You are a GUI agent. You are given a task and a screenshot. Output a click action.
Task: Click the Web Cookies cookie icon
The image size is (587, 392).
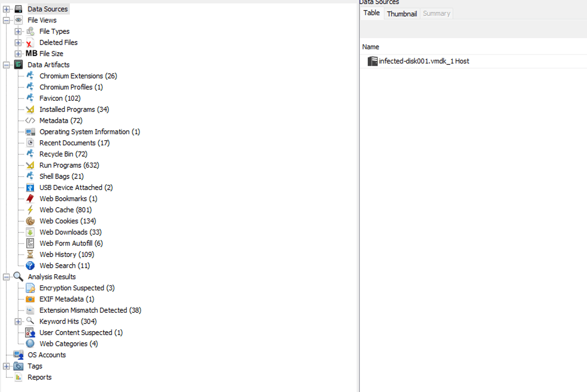pos(30,221)
